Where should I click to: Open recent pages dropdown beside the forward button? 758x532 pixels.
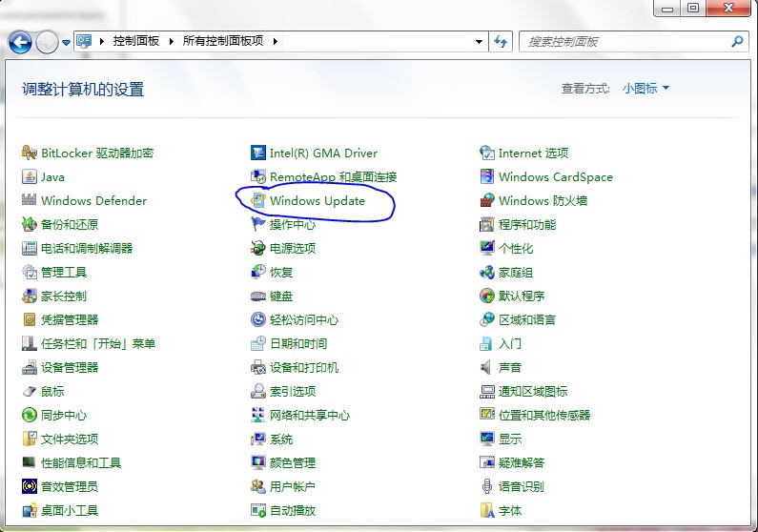(x=66, y=43)
